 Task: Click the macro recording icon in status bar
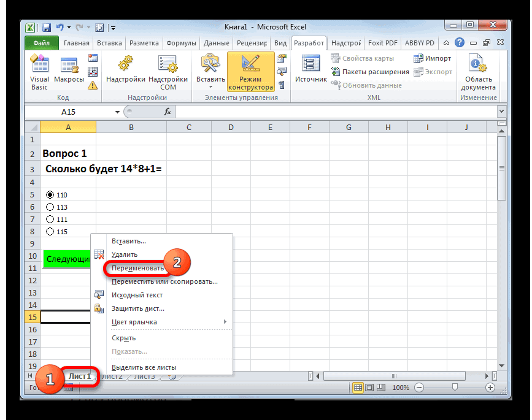[69, 389]
